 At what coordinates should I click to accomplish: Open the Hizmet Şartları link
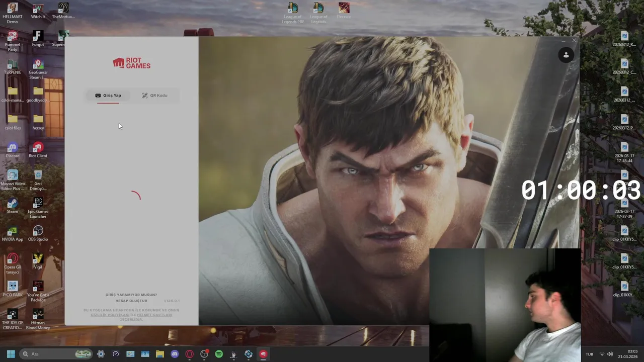[x=154, y=315]
